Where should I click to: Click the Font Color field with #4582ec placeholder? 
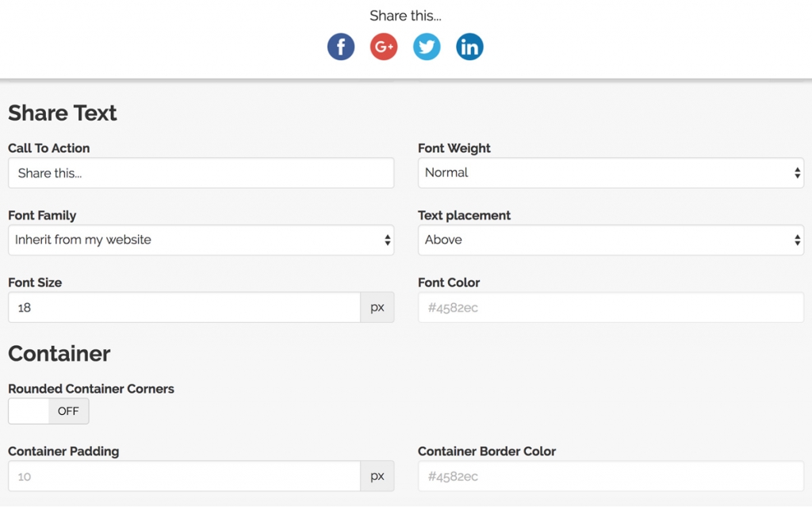[611, 307]
